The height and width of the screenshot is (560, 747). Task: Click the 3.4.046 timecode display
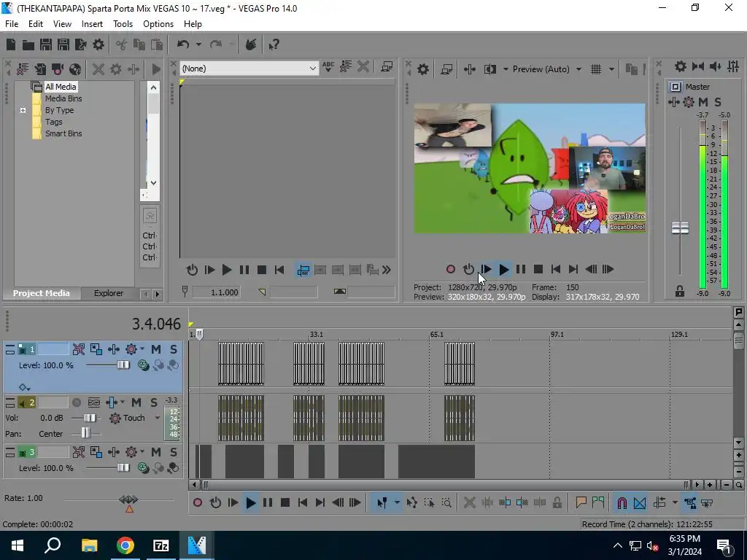156,324
